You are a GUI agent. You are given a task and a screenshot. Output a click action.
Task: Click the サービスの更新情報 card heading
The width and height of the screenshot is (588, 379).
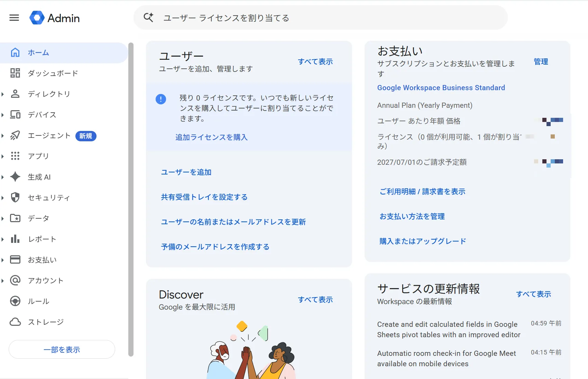[x=429, y=288]
